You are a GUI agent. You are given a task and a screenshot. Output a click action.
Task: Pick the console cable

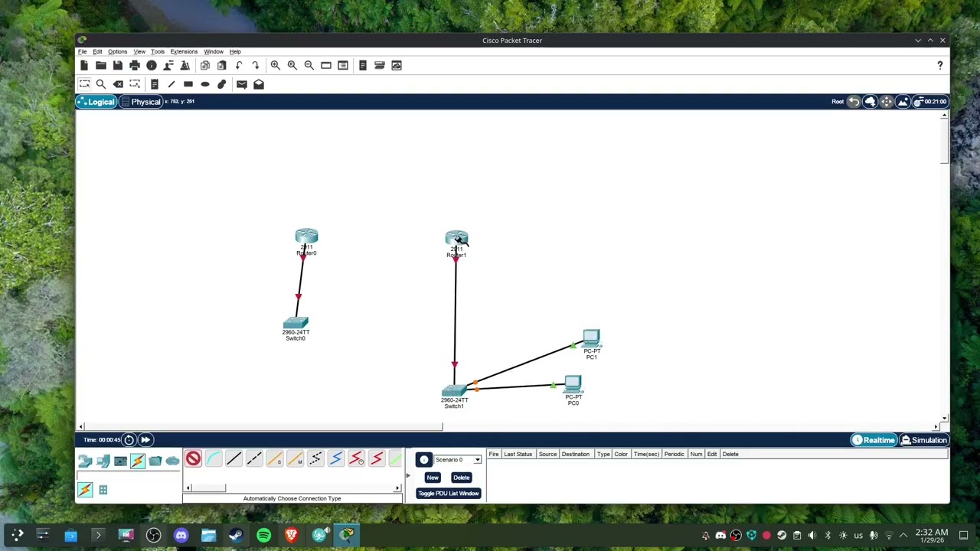click(x=214, y=459)
